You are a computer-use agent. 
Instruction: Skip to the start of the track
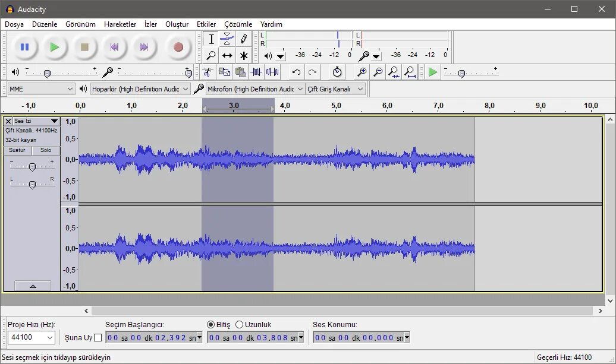pos(114,47)
